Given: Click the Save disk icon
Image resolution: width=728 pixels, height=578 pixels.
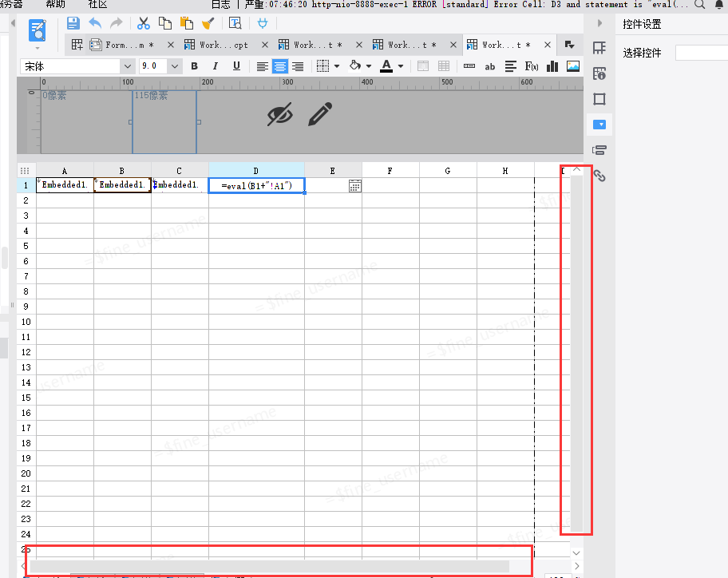Looking at the screenshot, I should point(73,23).
